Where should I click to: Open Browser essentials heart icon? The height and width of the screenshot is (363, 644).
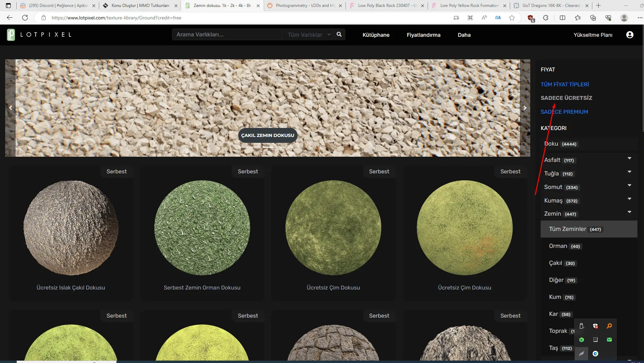608,18
